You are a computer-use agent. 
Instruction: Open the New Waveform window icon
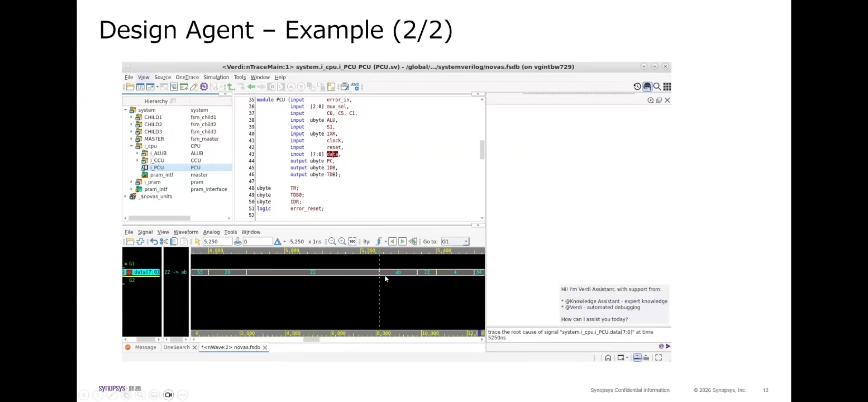coord(140,87)
